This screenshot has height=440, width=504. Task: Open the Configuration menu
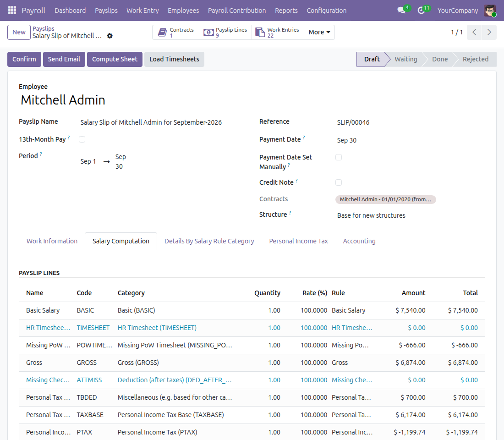coord(327,10)
